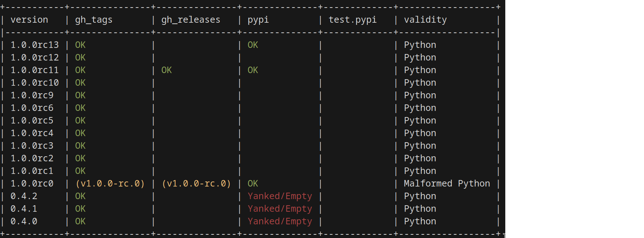
Task: Click the pypi OK in the 1.0.0rc13 row
Action: 253,45
